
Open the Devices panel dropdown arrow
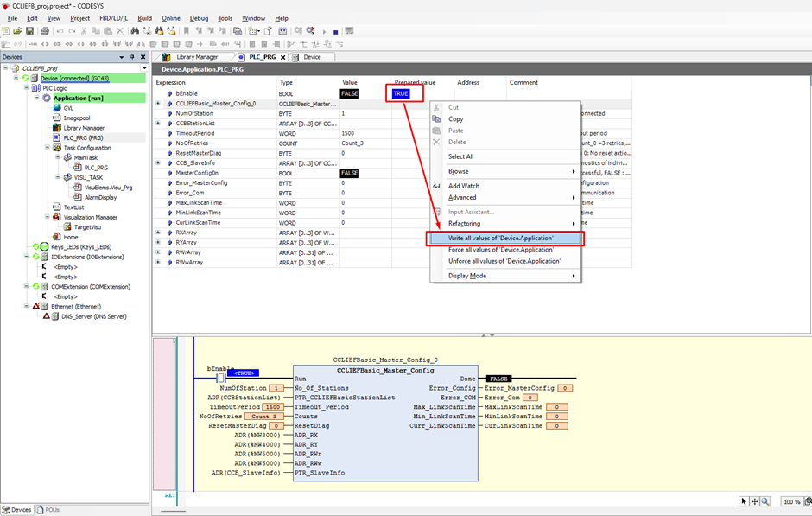122,57
